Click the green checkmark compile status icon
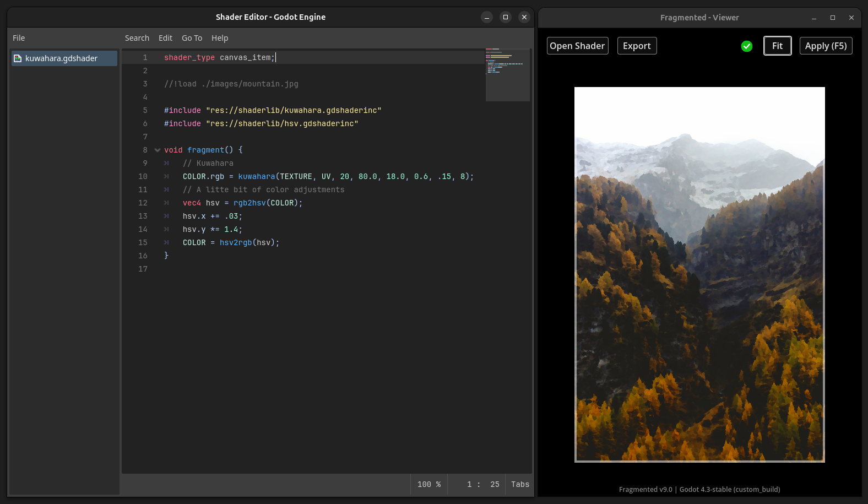Image resolution: width=868 pixels, height=504 pixels. tap(747, 46)
